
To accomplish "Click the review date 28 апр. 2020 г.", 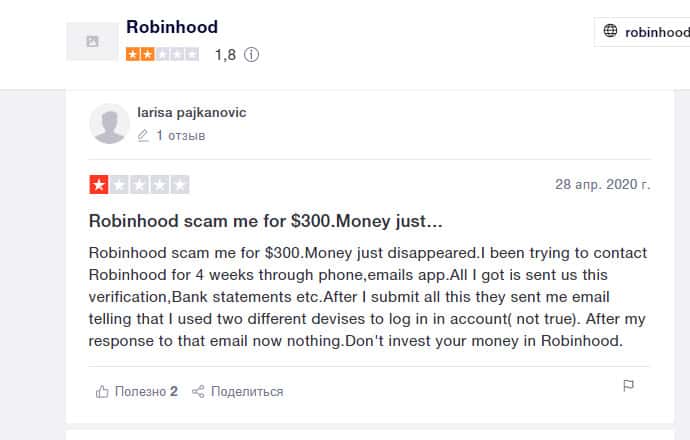I will [x=602, y=185].
